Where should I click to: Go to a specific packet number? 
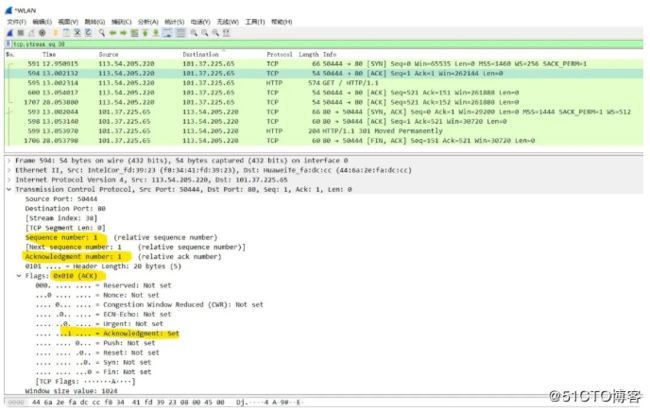click(x=134, y=33)
